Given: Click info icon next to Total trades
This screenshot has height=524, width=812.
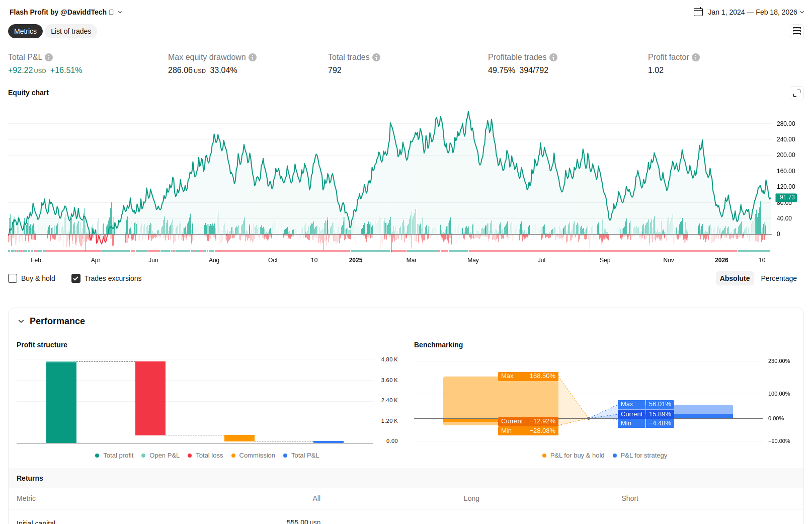Looking at the screenshot, I should (376, 57).
